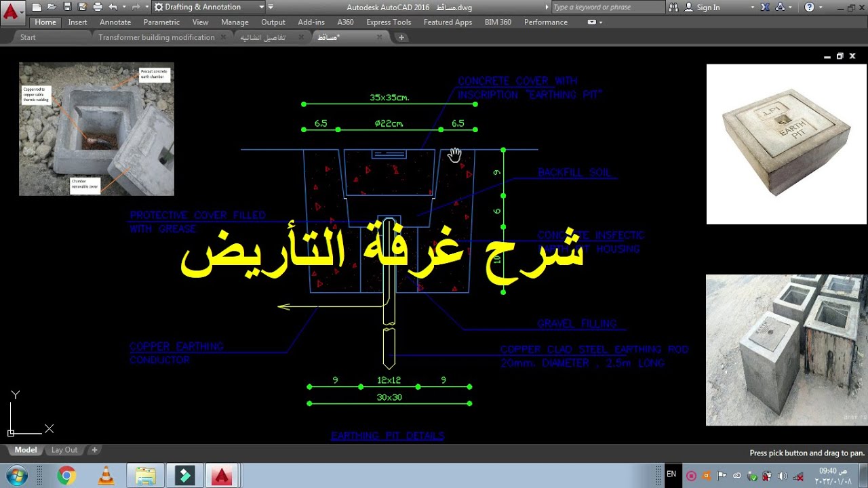Open the View ribbon tab
868x488 pixels.
tap(200, 22)
